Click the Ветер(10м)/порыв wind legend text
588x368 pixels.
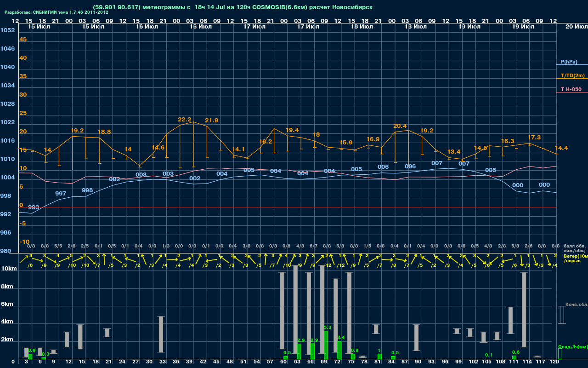coord(576,258)
